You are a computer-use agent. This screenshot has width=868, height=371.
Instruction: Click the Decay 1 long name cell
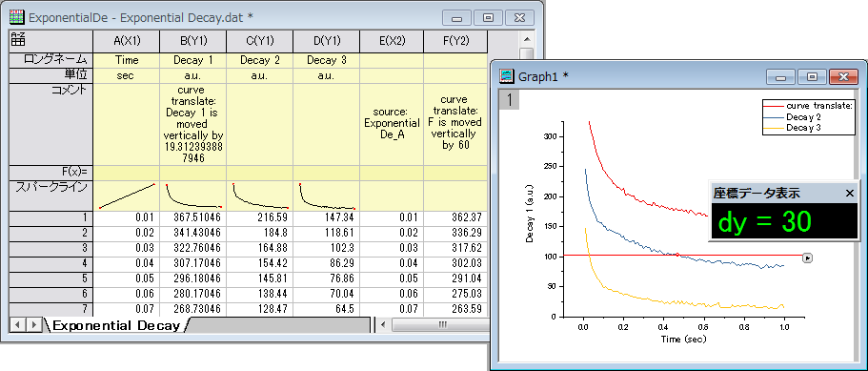(192, 60)
